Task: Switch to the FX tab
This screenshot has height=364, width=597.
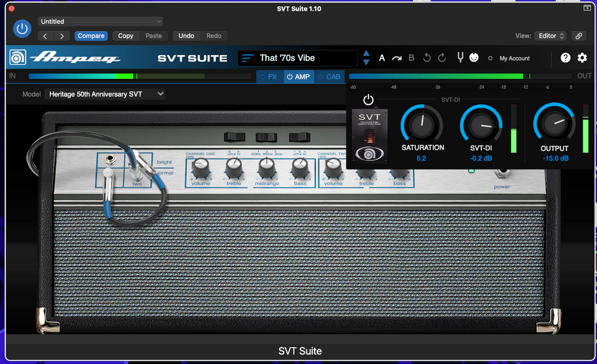Action: click(269, 77)
